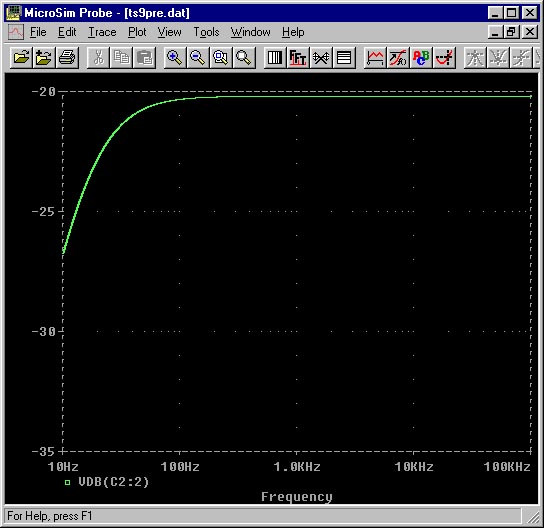Click the Text Label ABC icon
This screenshot has height=528, width=544.
(421, 58)
